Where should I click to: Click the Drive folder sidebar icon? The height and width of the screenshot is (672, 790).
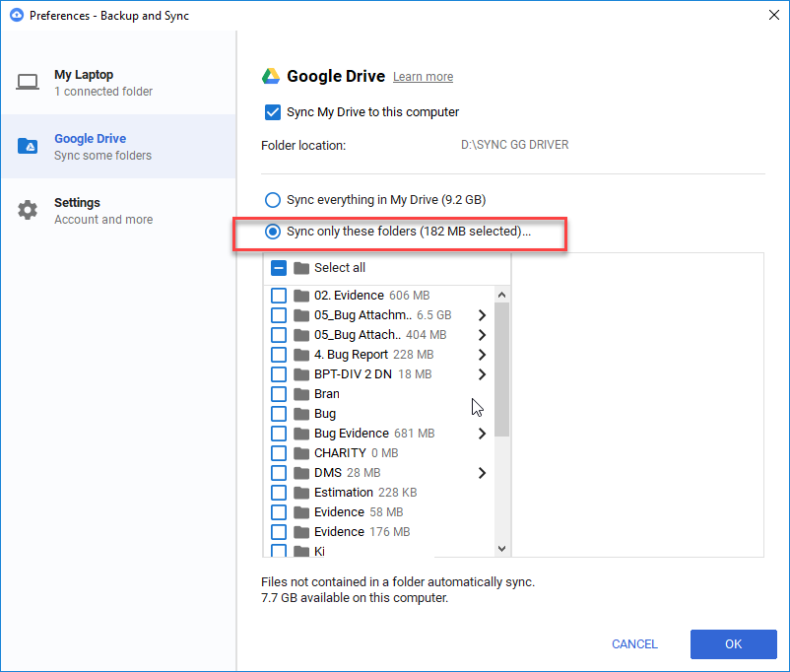pos(28,147)
